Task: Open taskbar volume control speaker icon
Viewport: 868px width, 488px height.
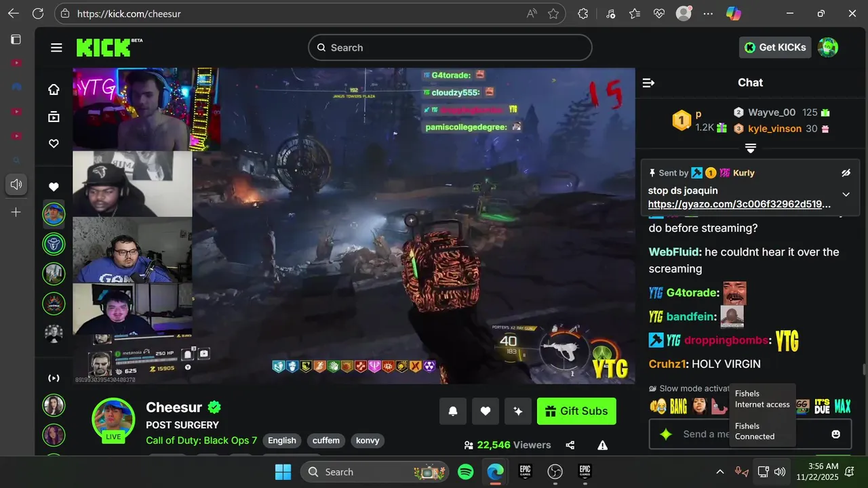Action: (x=780, y=472)
